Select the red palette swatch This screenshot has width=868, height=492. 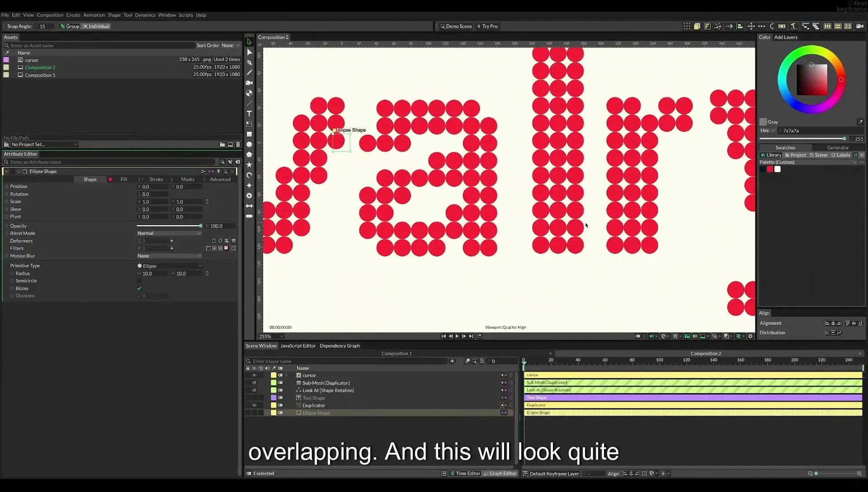(x=770, y=169)
